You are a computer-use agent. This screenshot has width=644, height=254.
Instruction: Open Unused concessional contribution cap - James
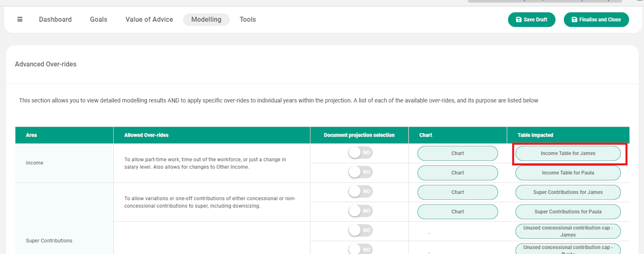(x=568, y=231)
